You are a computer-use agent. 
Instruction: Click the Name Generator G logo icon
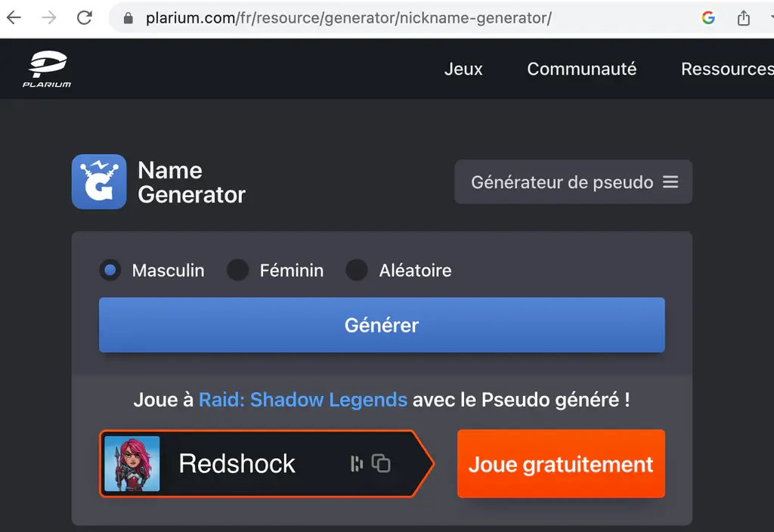tap(99, 181)
